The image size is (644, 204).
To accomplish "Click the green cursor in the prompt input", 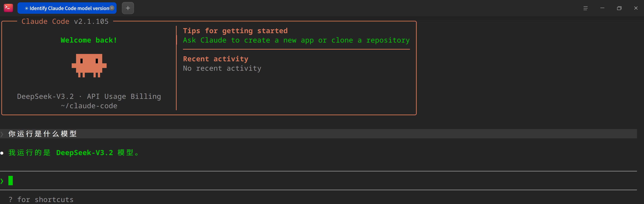I will click(11, 181).
